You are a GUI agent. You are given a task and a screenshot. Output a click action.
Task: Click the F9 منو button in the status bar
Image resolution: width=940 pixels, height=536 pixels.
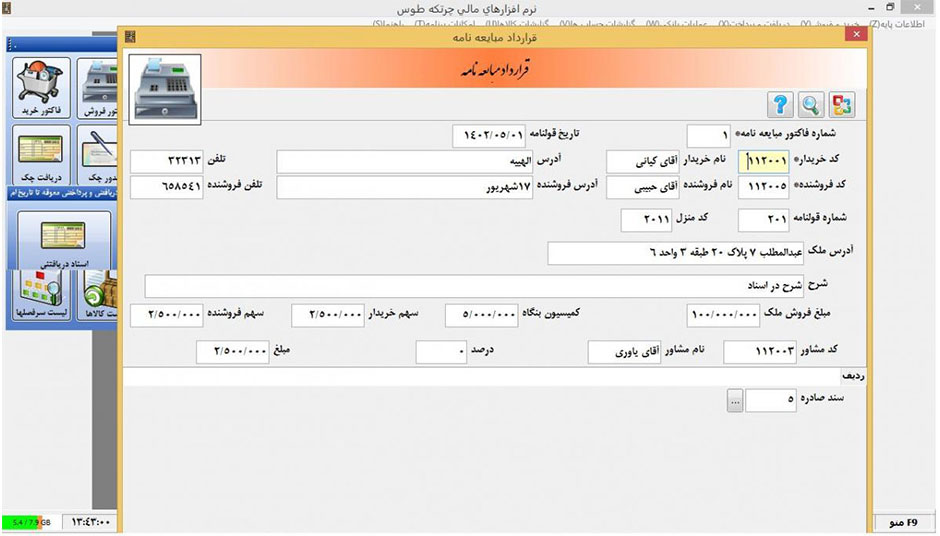[903, 522]
